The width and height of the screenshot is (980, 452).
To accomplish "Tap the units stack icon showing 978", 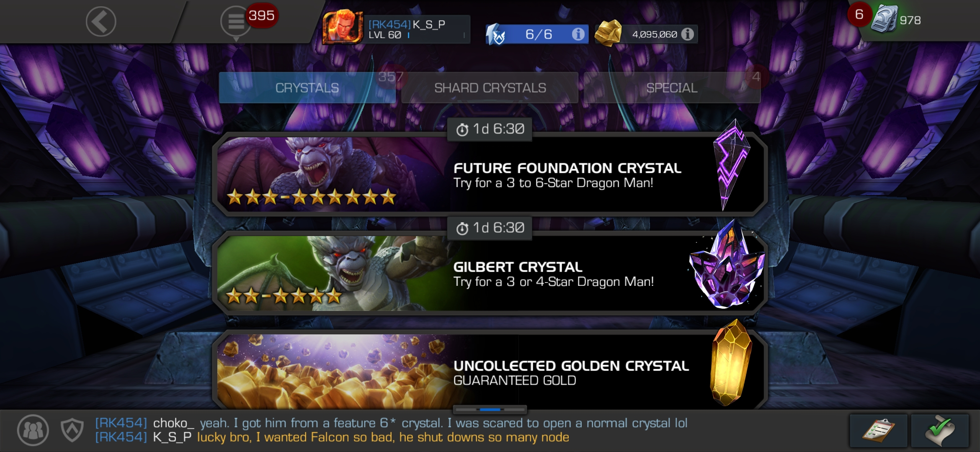I will click(x=885, y=19).
